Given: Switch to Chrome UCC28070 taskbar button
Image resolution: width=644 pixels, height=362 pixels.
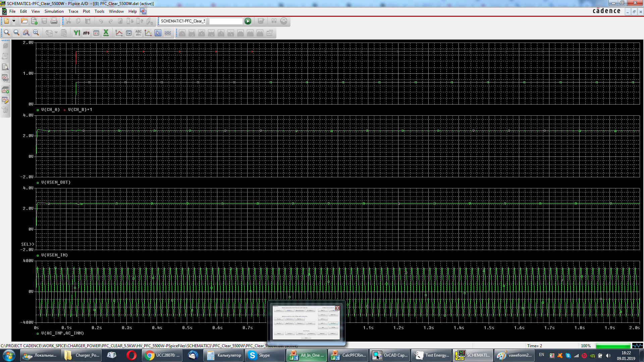Looking at the screenshot, I should point(162,355).
